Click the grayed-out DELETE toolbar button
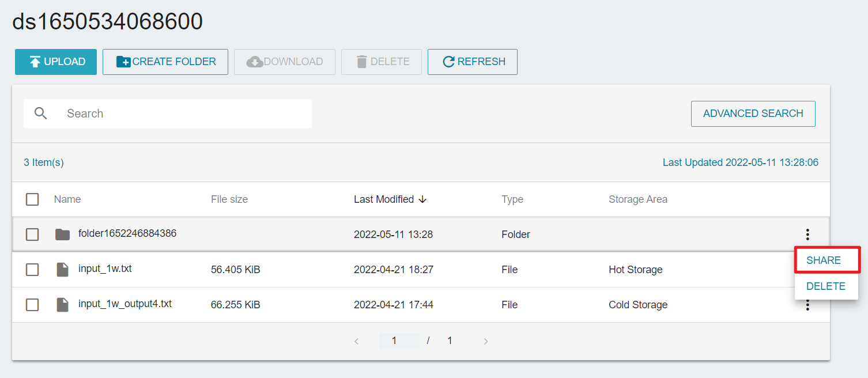Viewport: 868px width, 378px height. tap(382, 62)
